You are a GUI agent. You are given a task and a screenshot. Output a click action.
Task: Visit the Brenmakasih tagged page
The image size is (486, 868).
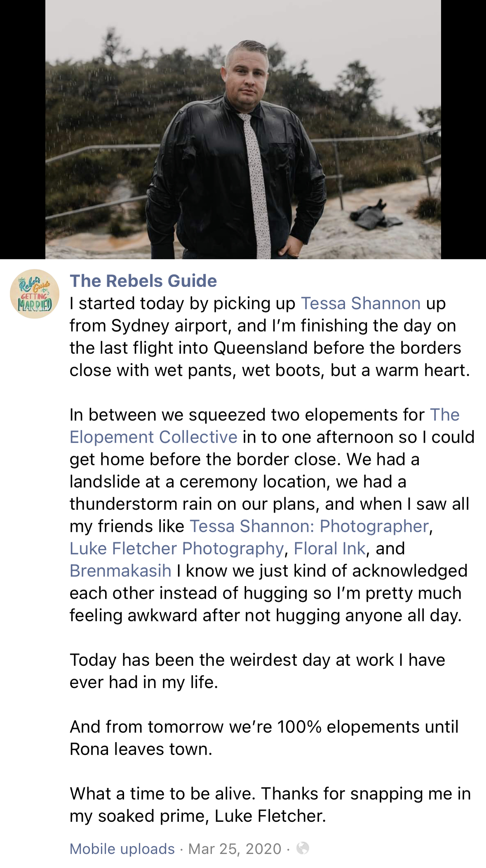[x=120, y=571]
